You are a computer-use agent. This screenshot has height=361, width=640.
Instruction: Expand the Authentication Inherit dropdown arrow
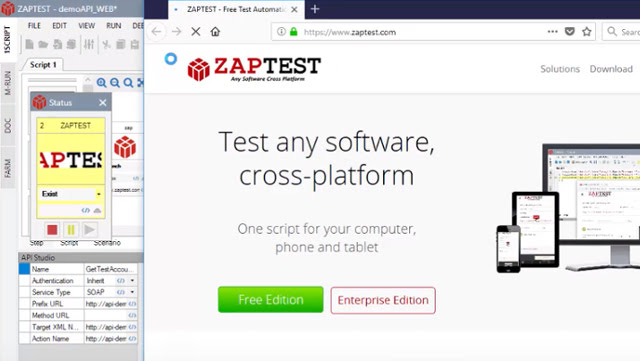(132, 281)
